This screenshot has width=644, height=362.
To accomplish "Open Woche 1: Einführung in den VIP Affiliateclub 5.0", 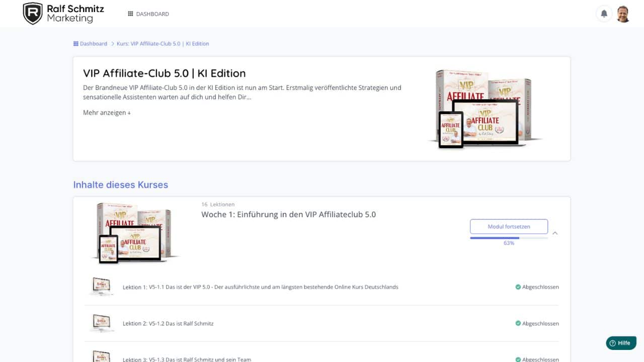I will point(288,215).
